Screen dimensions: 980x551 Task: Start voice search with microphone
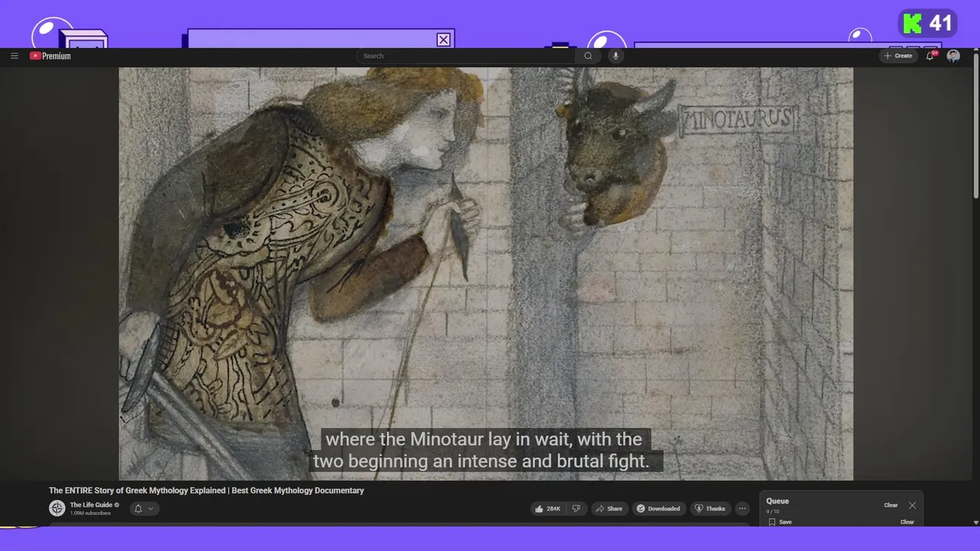pyautogui.click(x=615, y=56)
